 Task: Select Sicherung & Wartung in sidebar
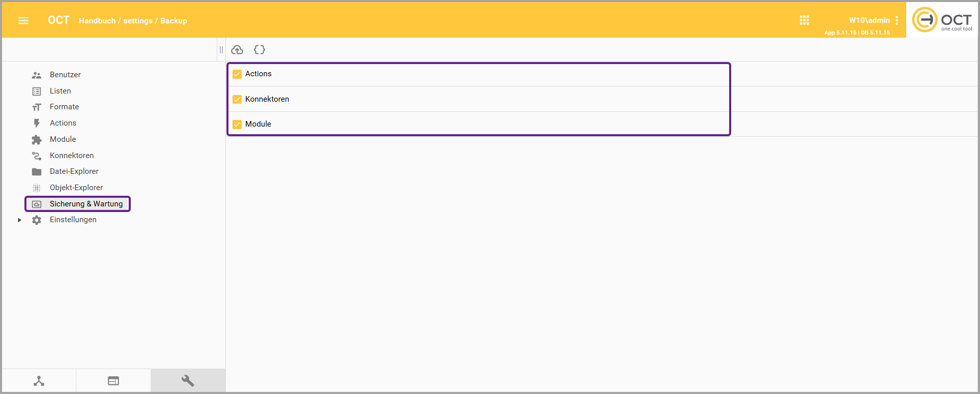(x=86, y=204)
